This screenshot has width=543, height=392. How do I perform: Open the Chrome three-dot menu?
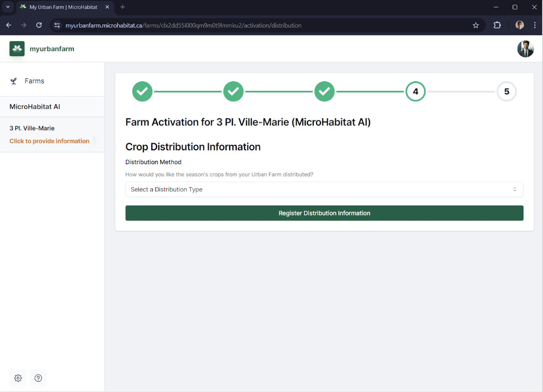pyautogui.click(x=535, y=25)
